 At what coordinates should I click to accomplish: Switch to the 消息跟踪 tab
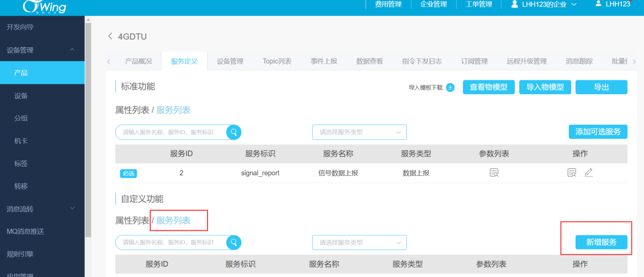click(579, 61)
